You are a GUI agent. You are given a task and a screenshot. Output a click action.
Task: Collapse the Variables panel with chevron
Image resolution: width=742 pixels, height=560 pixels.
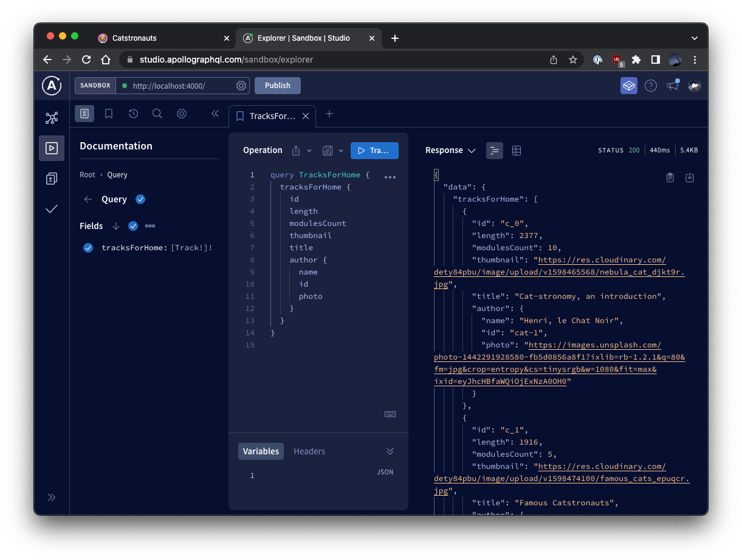coord(390,451)
